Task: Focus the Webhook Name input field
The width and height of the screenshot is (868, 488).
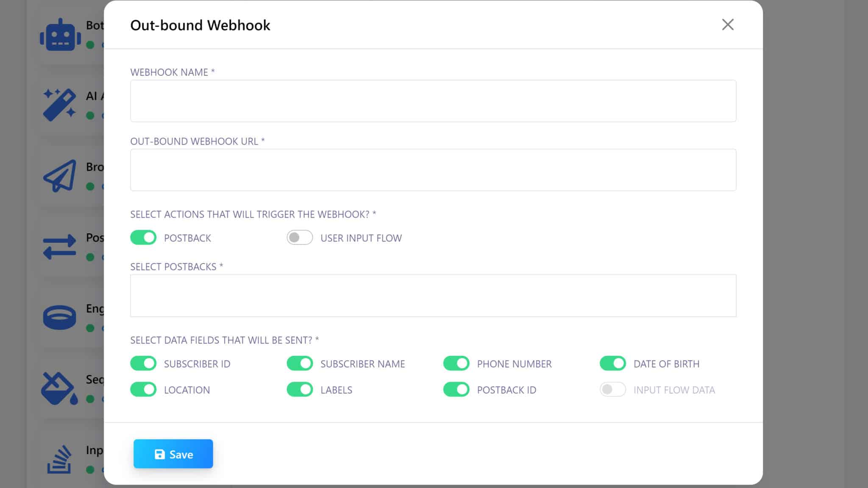Action: (x=433, y=101)
